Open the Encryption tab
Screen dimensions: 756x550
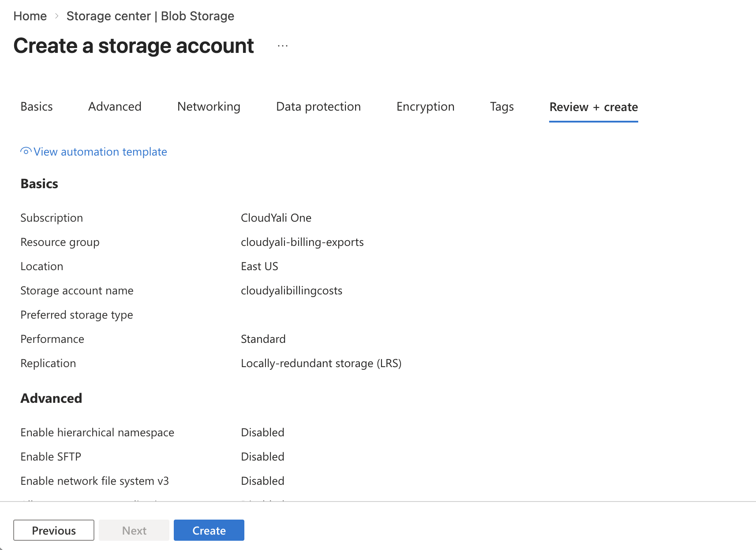pos(425,106)
